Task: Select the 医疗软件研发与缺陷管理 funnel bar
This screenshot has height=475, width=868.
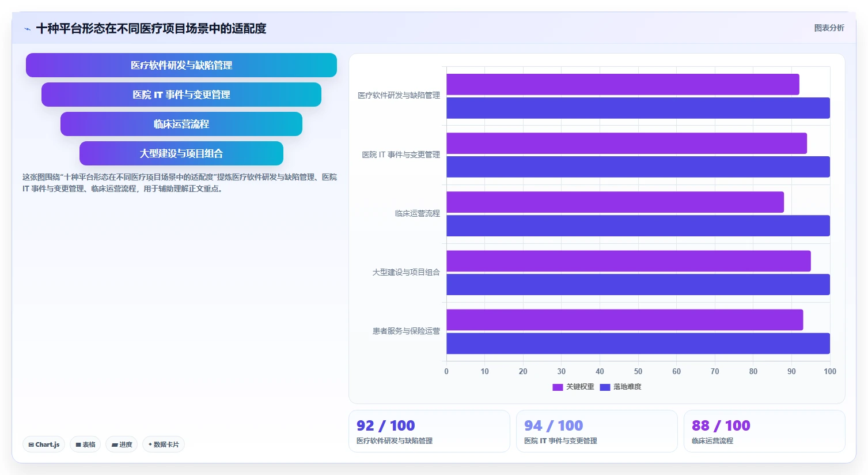Action: (181, 65)
